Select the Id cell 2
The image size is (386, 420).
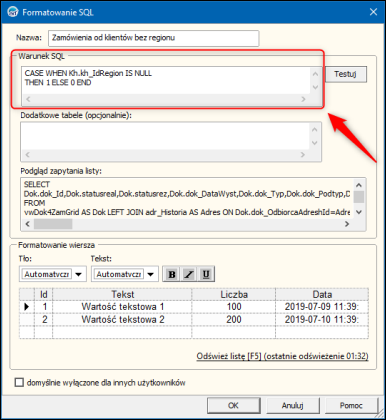point(44,319)
